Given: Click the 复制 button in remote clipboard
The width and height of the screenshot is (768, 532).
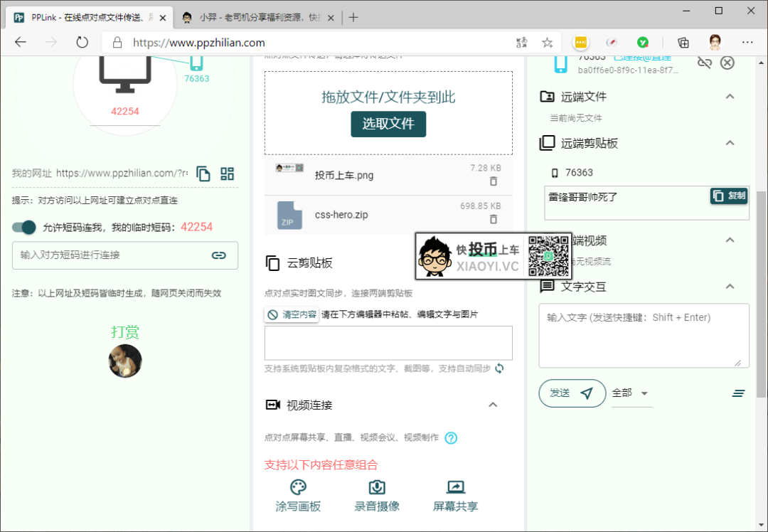Looking at the screenshot, I should 727,196.
